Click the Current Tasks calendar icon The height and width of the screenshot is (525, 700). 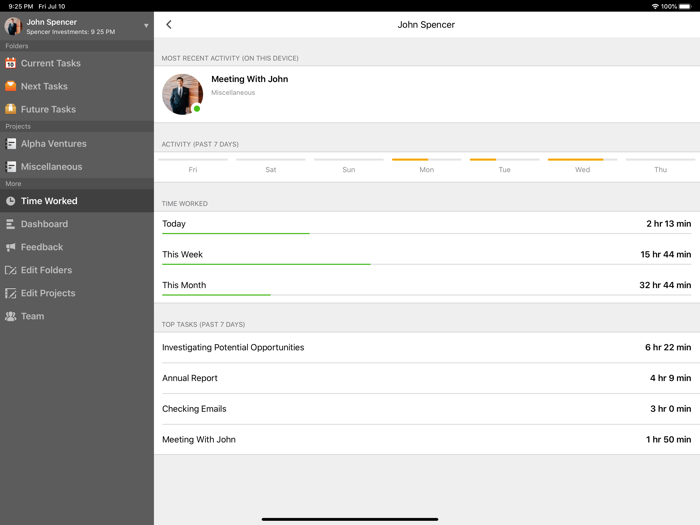11,63
